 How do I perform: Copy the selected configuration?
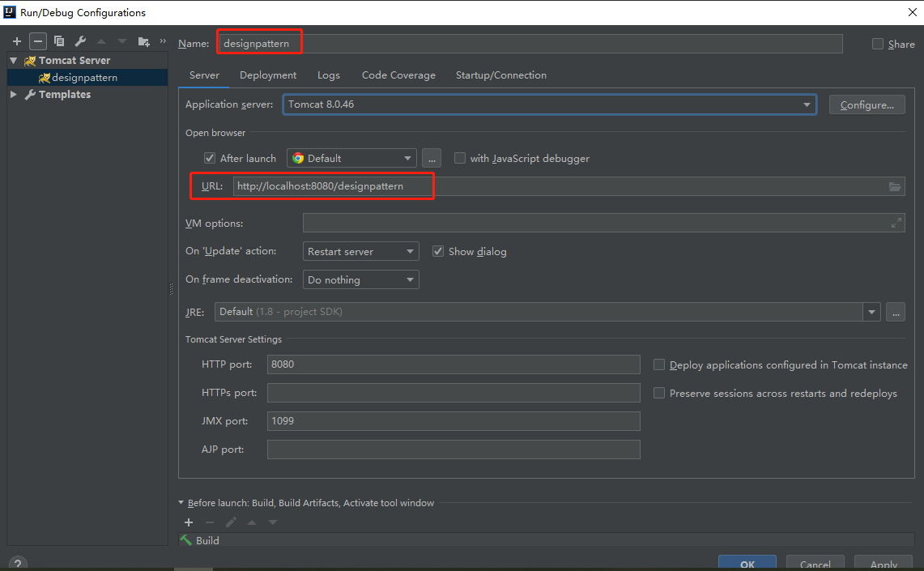point(59,41)
